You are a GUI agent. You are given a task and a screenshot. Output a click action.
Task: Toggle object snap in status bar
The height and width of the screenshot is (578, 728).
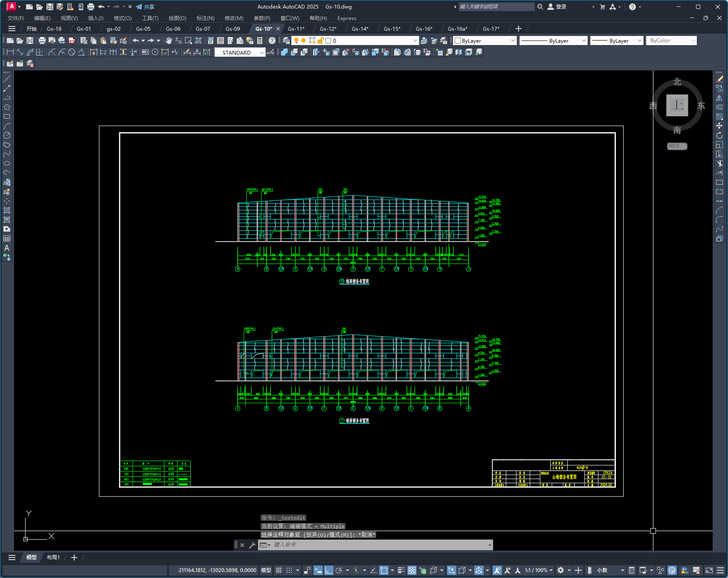coord(384,570)
